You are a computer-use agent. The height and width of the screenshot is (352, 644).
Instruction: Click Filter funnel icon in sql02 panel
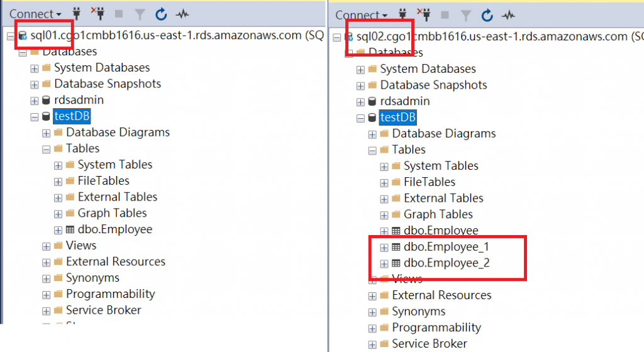coord(466,16)
